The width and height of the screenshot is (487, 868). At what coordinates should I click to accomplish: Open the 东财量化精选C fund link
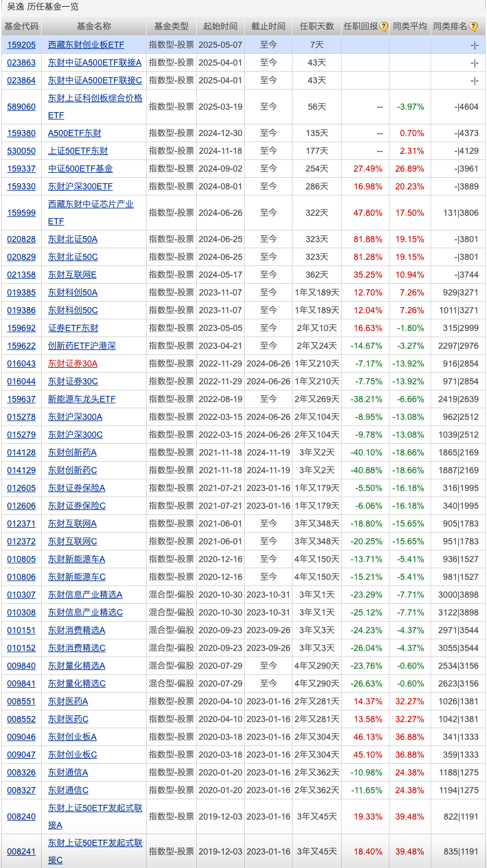(x=77, y=683)
